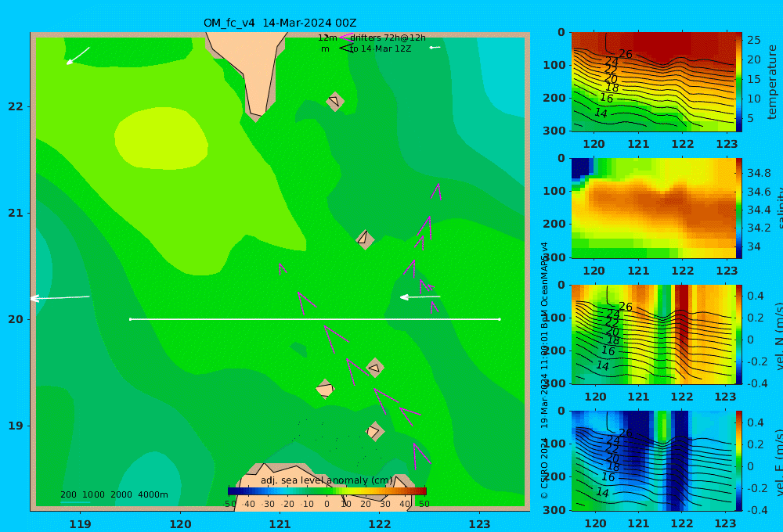The width and height of the screenshot is (783, 532).
Task: Click the white arrow right of 122°E above the transect
Action: [420, 297]
